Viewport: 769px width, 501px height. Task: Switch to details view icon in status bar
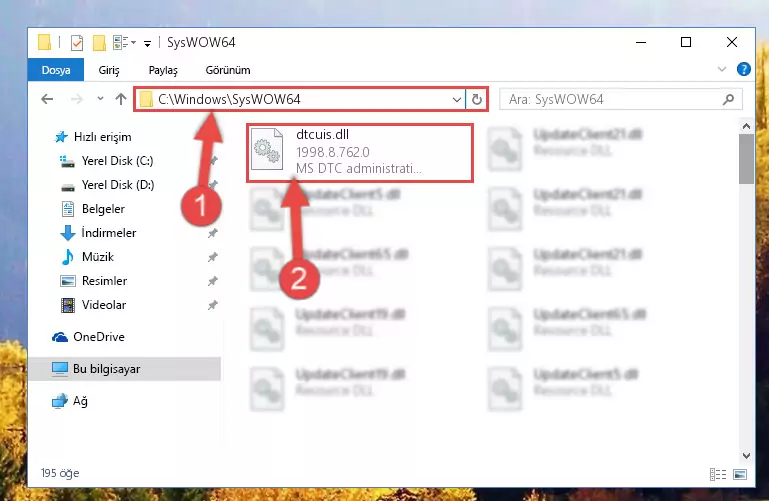pyautogui.click(x=718, y=474)
